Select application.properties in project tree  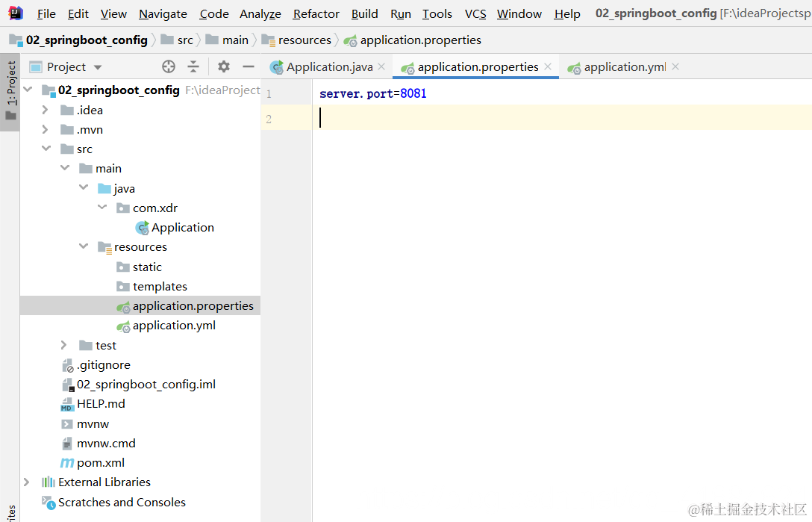click(x=193, y=306)
